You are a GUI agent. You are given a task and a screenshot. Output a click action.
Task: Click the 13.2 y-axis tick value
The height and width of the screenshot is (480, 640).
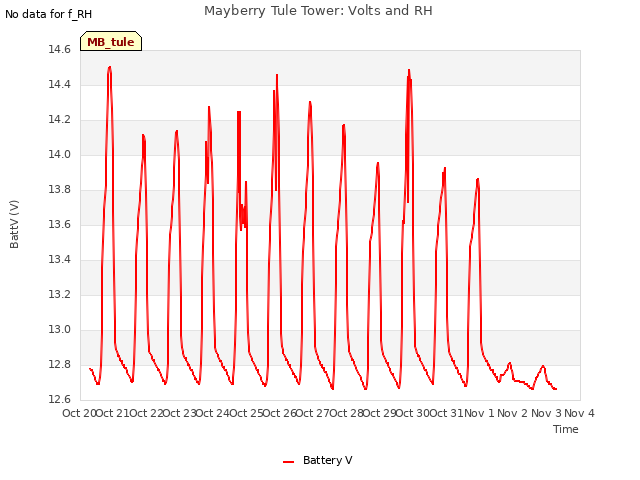click(x=59, y=294)
